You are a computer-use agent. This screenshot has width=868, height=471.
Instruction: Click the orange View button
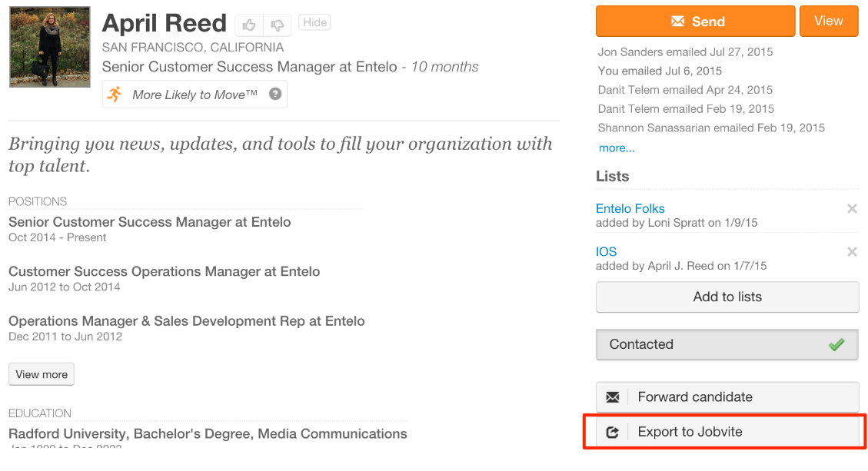829,21
